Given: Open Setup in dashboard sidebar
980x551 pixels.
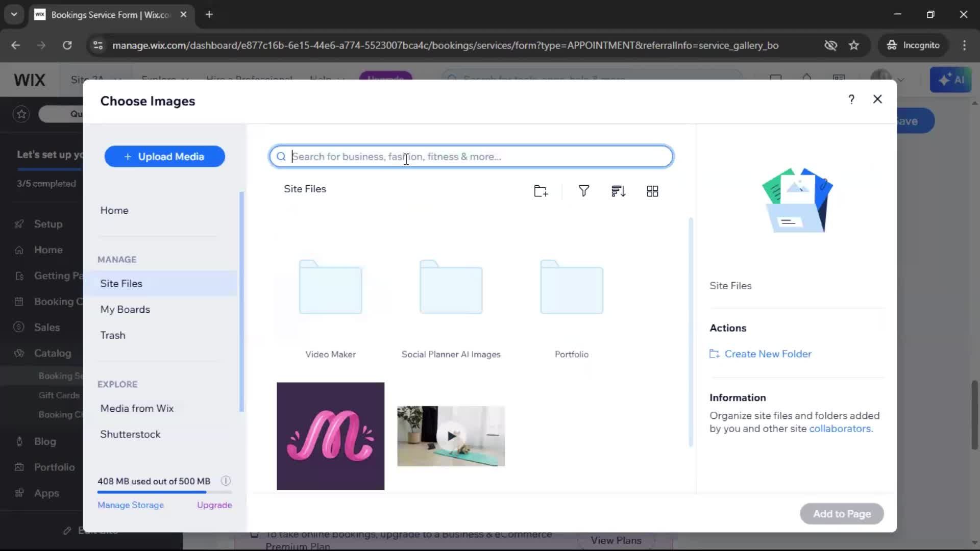Looking at the screenshot, I should tap(48, 224).
